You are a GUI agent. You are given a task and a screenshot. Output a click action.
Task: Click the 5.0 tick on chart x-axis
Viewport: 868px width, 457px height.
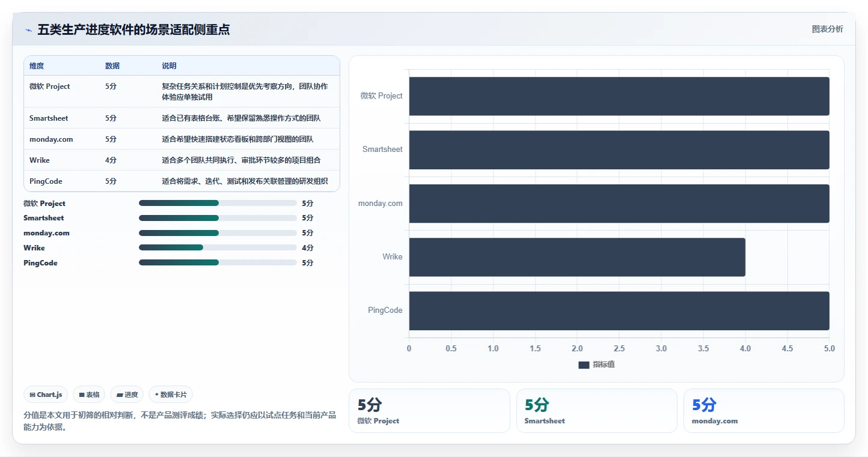pyautogui.click(x=829, y=348)
